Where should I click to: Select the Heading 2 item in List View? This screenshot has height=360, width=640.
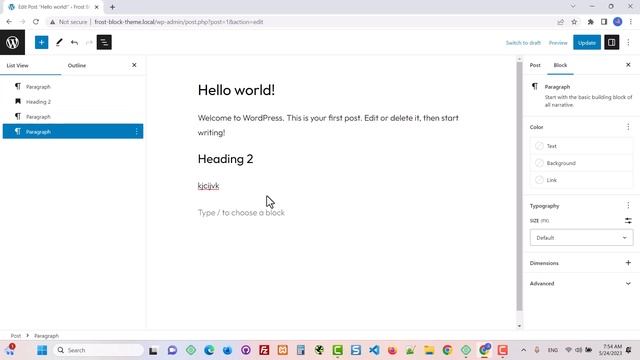pos(73,102)
